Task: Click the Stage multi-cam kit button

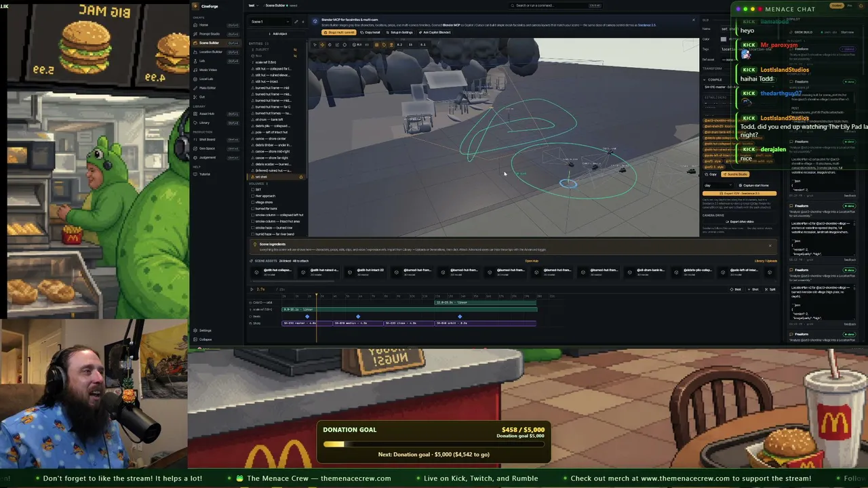Action: point(338,33)
